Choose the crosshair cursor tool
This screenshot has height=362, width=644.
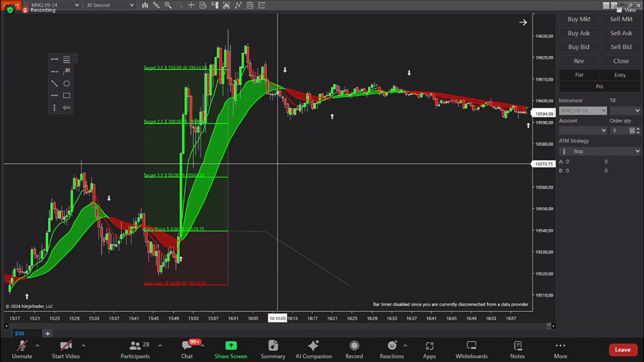point(191,5)
